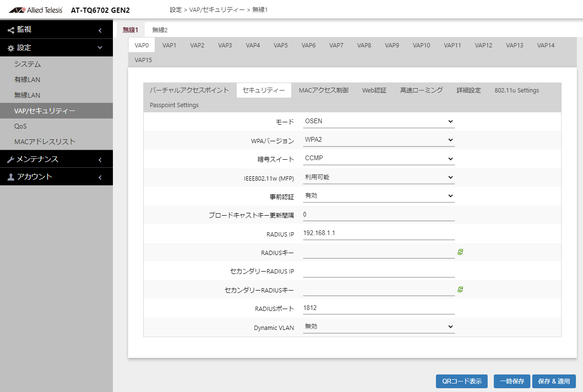
Task: Open the 詳細設定 tab
Action: point(469,90)
